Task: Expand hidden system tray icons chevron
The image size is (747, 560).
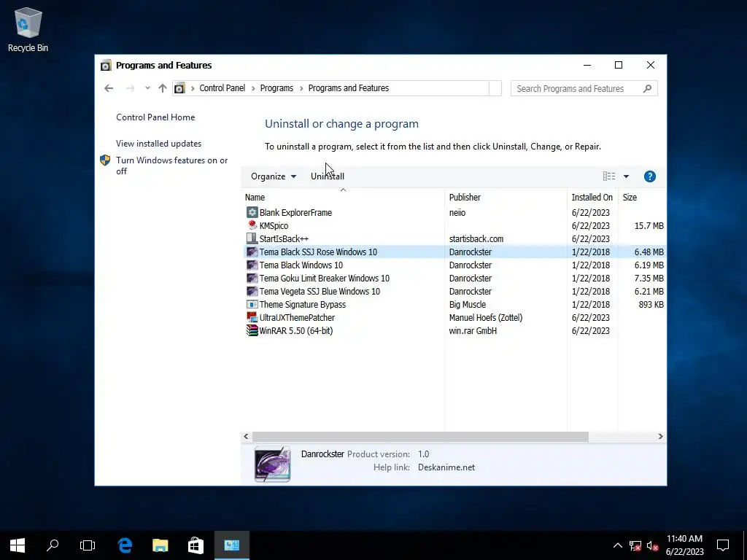Action: click(617, 545)
